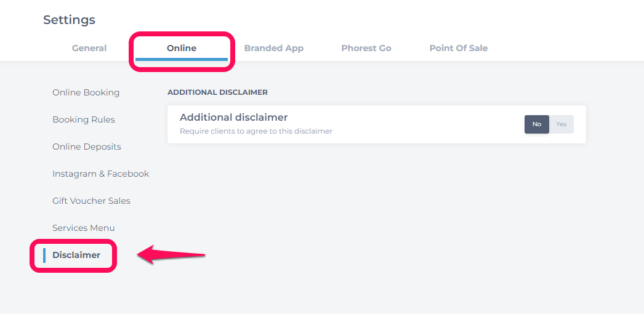Click the Additional disclaimer card title
The width and height of the screenshot is (644, 314).
(x=234, y=118)
